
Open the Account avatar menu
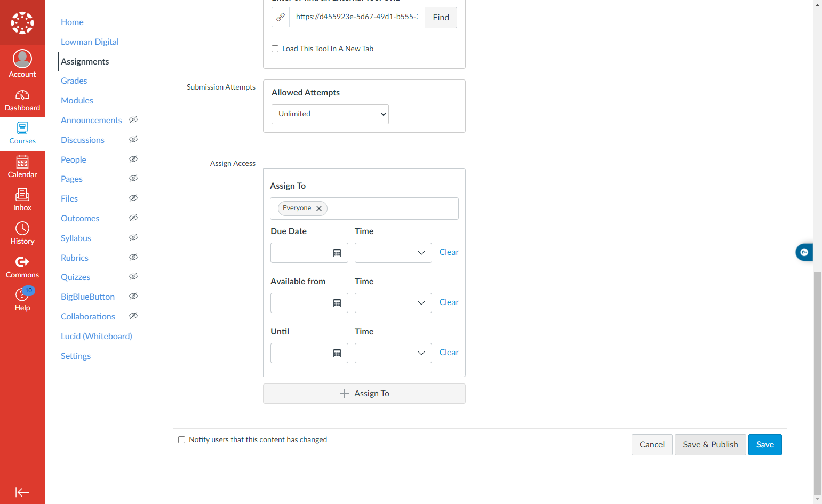click(22, 63)
